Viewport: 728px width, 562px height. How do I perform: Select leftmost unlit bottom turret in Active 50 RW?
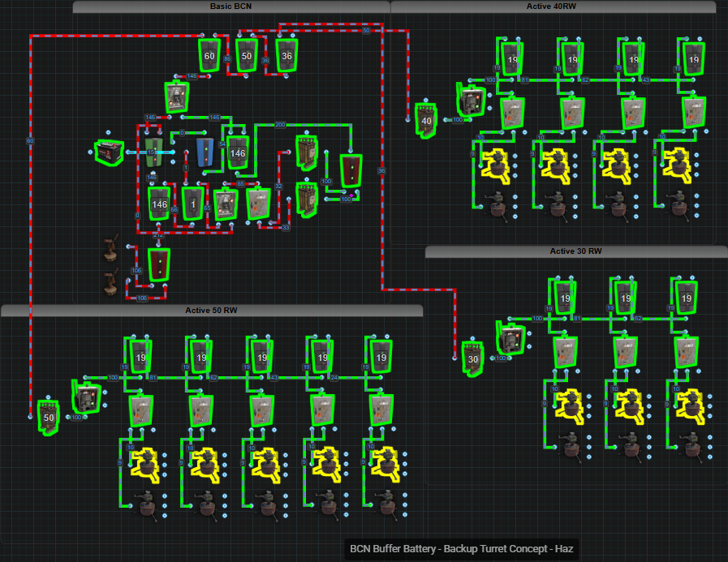147,505
